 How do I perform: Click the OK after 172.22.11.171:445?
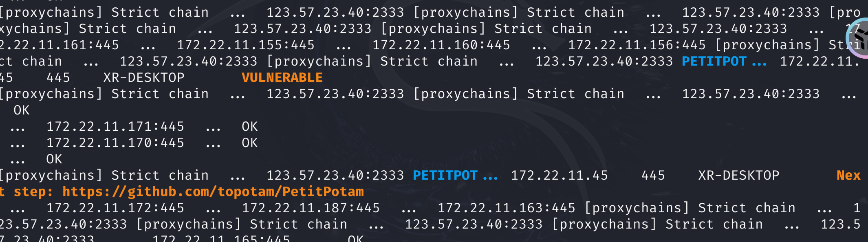click(x=249, y=127)
